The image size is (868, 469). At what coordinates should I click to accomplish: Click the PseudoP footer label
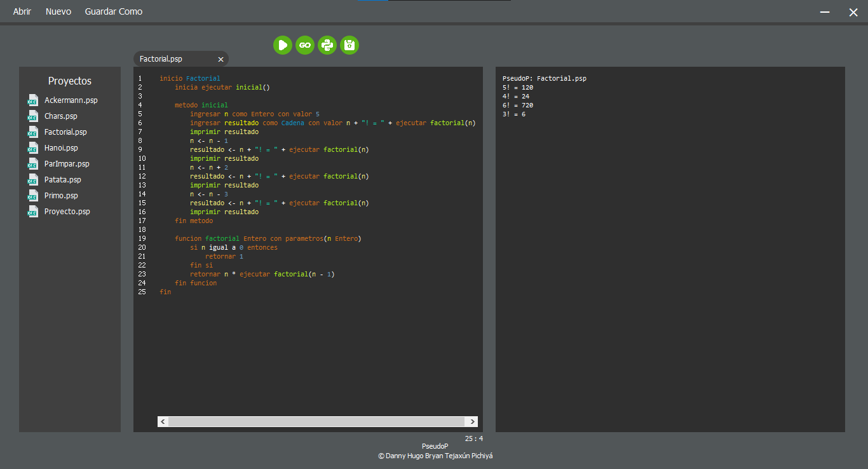[435, 447]
